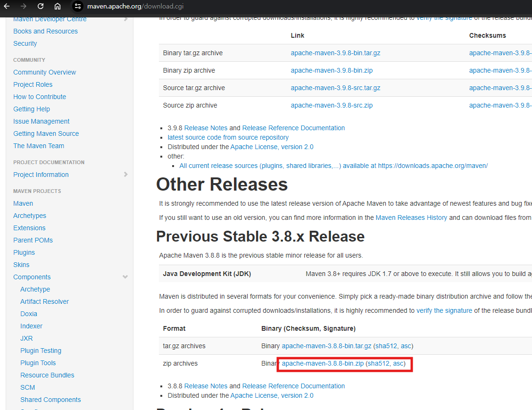Open Extensions sidebar link

click(x=29, y=228)
